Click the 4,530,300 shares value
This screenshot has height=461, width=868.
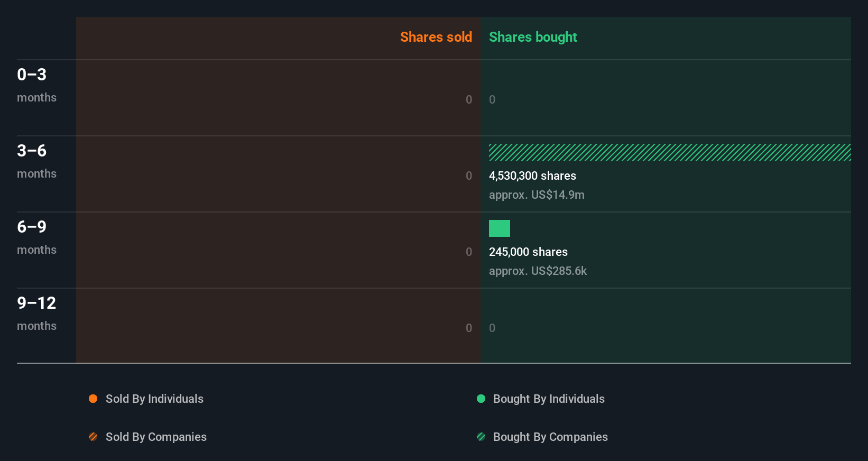(532, 176)
